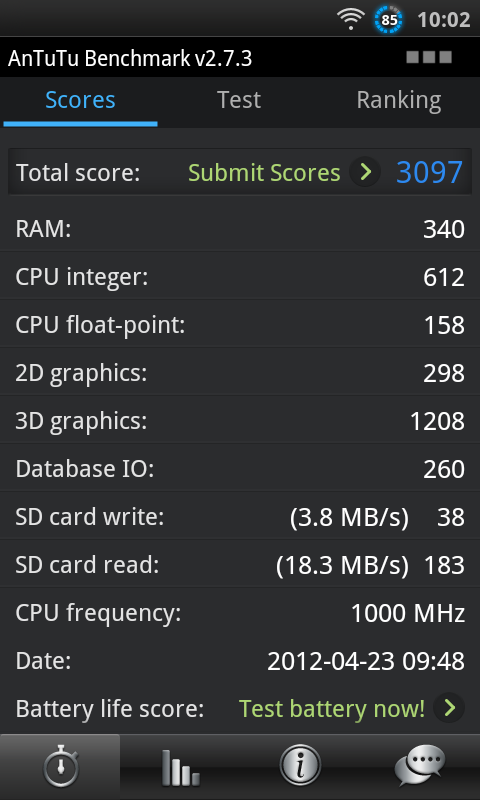Tap the arrow beside Submit Scores
This screenshot has height=800, width=480.
[x=365, y=172]
